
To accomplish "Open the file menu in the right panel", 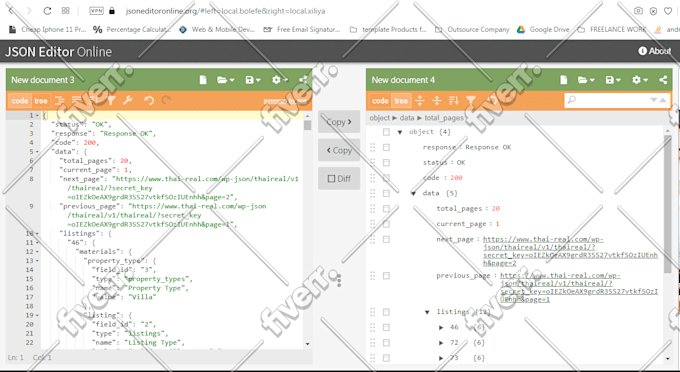I will pyautogui.click(x=585, y=80).
